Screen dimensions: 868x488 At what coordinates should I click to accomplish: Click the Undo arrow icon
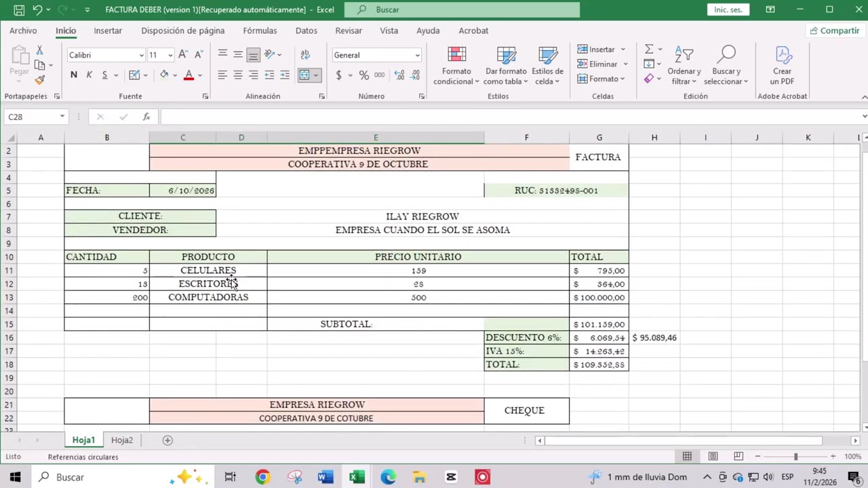click(37, 9)
